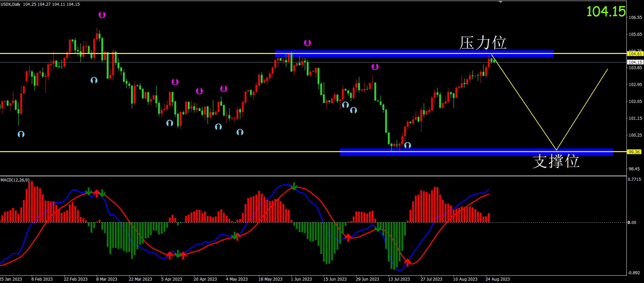Select the 13 Jul 2023 date on the time axis
The width and height of the screenshot is (644, 283).
(x=399, y=279)
